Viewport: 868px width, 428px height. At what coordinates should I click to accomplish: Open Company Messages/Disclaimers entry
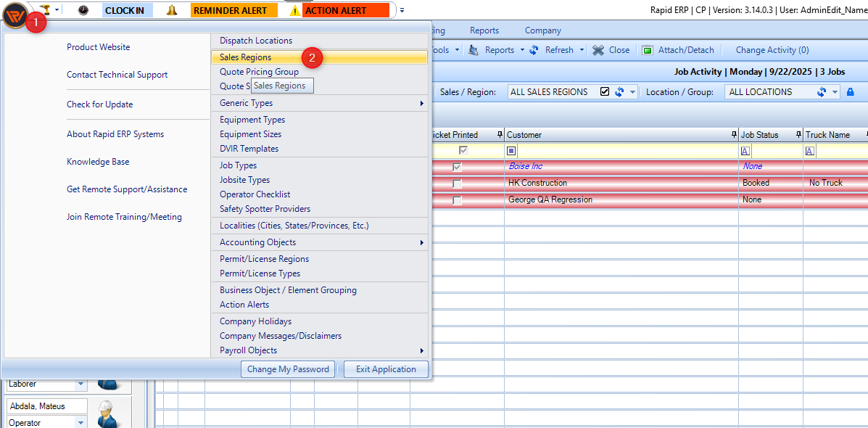pyautogui.click(x=319, y=336)
